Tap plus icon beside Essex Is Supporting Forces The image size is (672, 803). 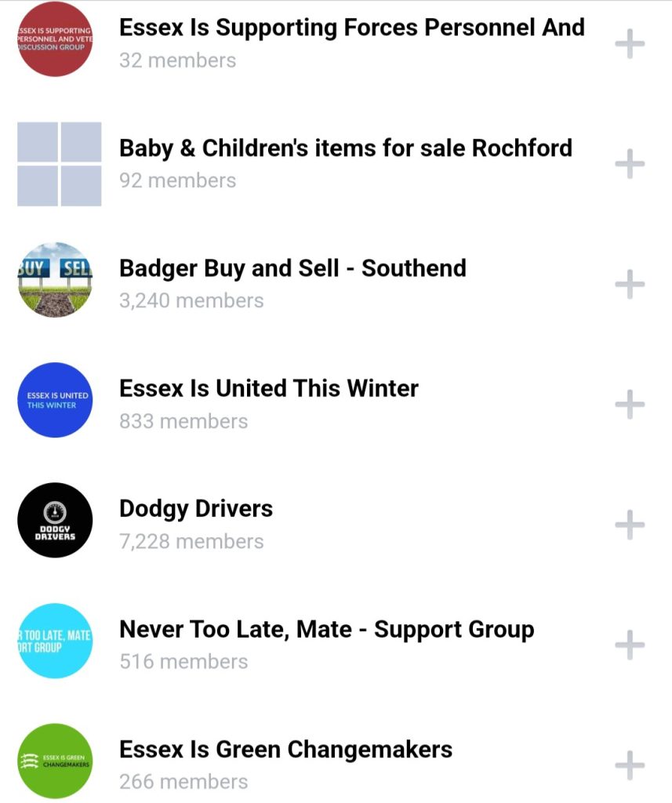[629, 44]
